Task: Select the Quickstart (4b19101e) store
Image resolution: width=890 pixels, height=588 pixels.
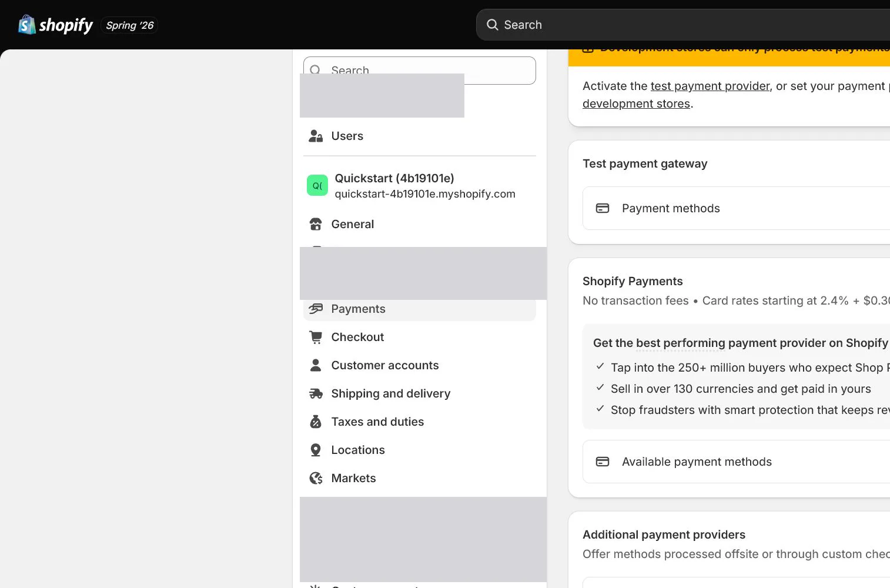Action: pos(419,185)
